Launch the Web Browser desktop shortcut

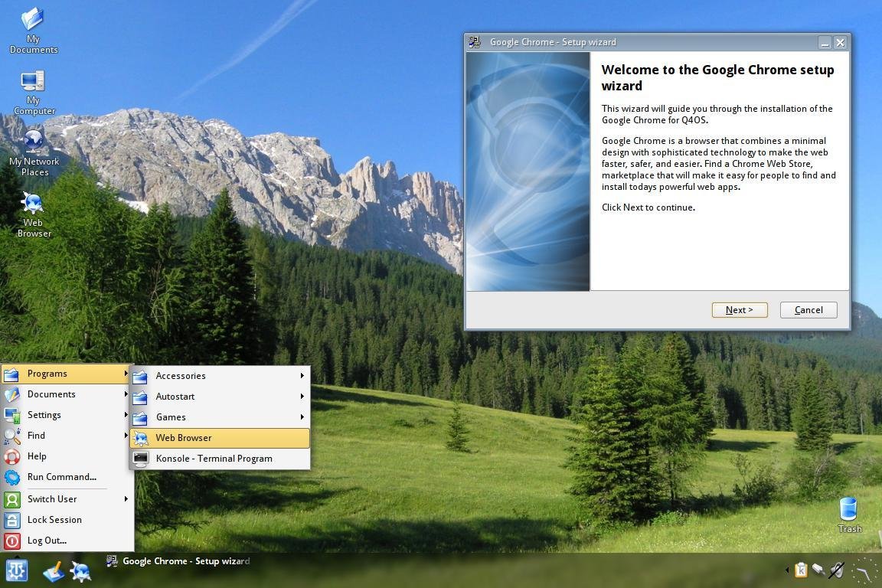[33, 215]
